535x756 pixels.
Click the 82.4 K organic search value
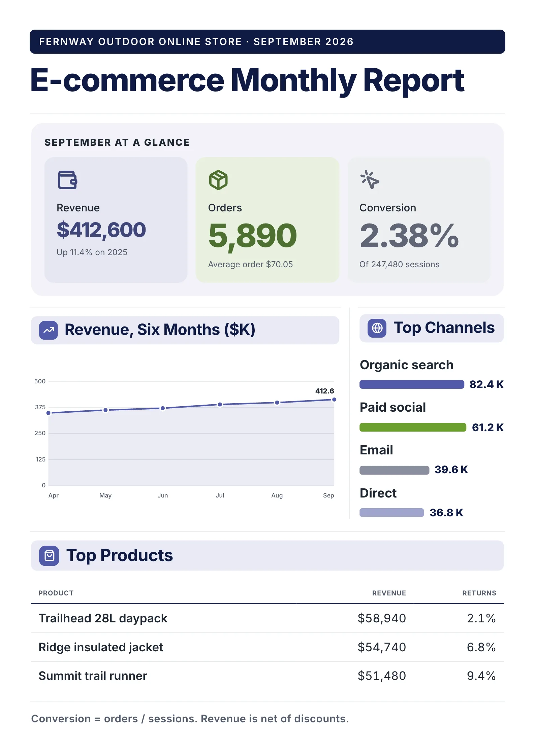point(486,384)
